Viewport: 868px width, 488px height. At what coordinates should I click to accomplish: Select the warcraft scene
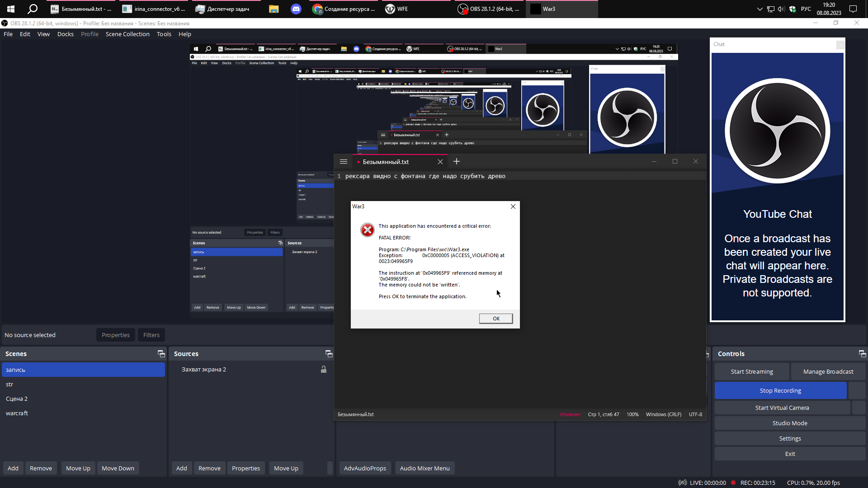point(83,413)
